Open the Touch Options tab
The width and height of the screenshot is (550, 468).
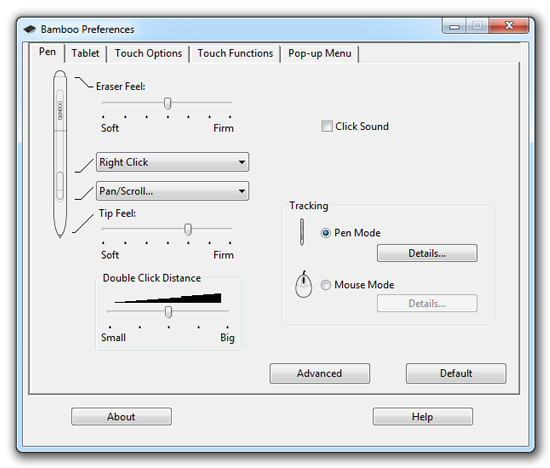point(148,53)
